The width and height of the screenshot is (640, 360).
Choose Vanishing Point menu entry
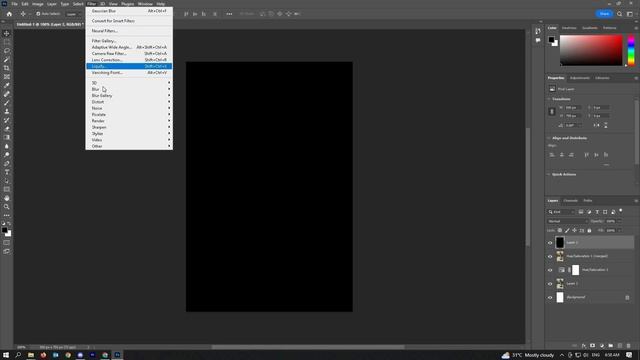pyautogui.click(x=129, y=73)
